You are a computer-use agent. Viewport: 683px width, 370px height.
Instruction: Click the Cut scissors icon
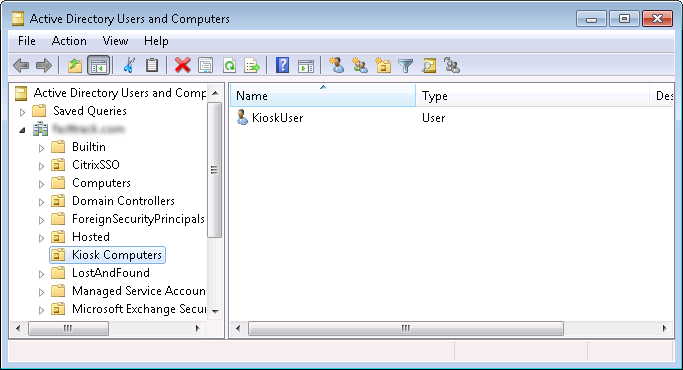click(x=128, y=66)
